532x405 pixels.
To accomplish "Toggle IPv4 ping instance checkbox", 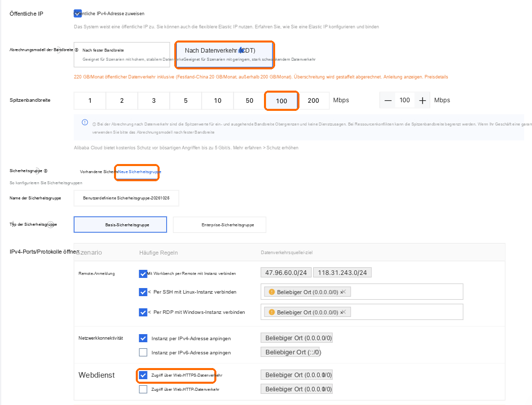I will click(x=143, y=338).
